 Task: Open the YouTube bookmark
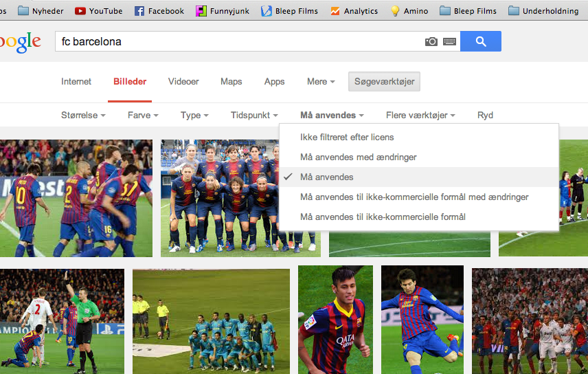(x=99, y=11)
